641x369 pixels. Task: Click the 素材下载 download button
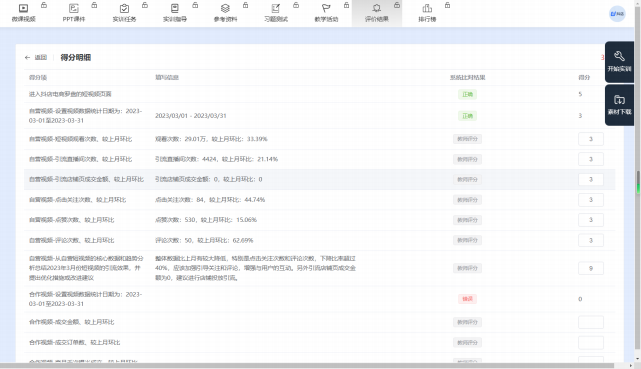tap(619, 105)
